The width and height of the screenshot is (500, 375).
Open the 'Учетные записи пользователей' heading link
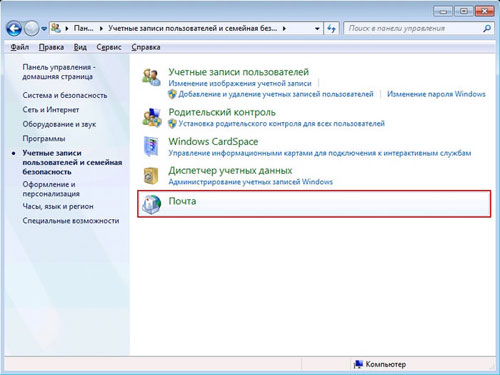239,72
